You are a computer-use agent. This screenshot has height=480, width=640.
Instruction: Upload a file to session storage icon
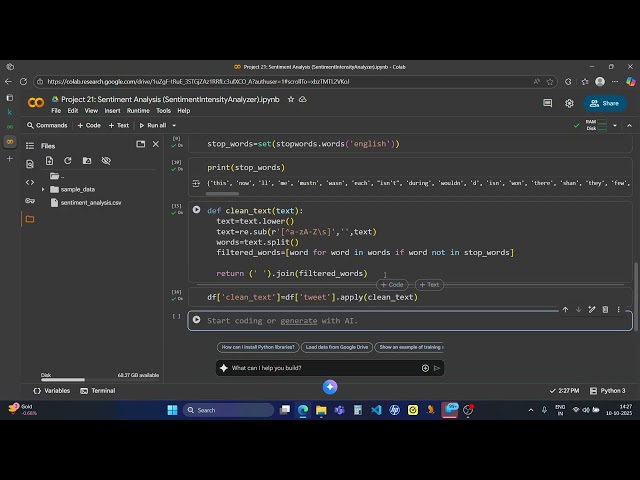(49, 161)
